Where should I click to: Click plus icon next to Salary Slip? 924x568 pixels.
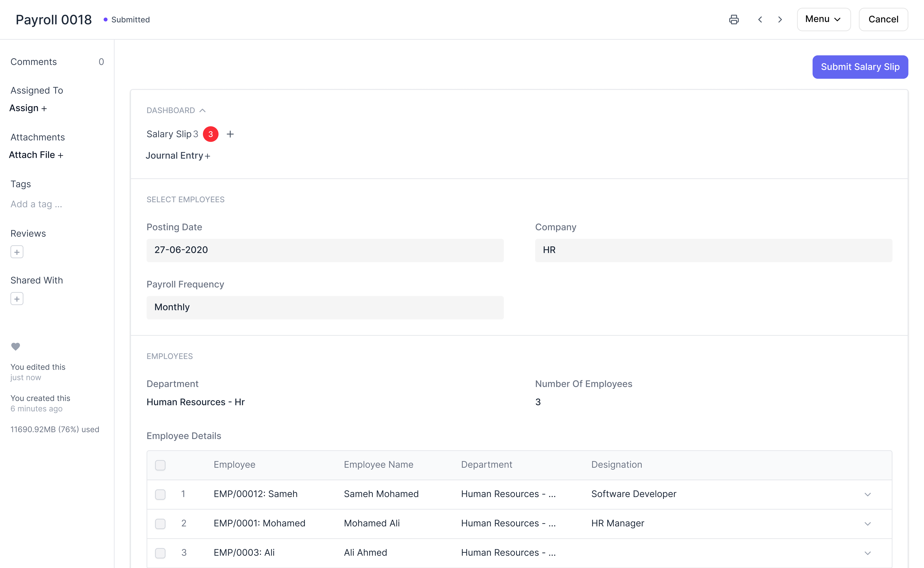click(x=230, y=134)
